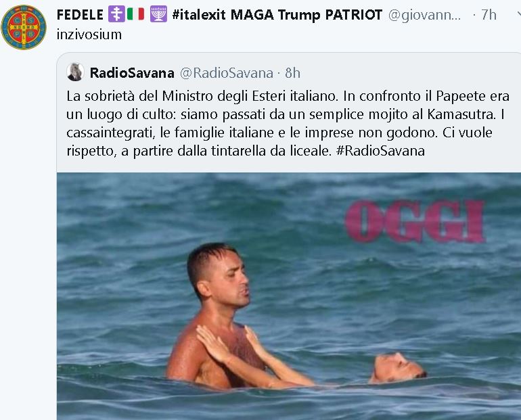Click RadioSavana's small profile avatar
The image size is (521, 420).
(x=75, y=72)
